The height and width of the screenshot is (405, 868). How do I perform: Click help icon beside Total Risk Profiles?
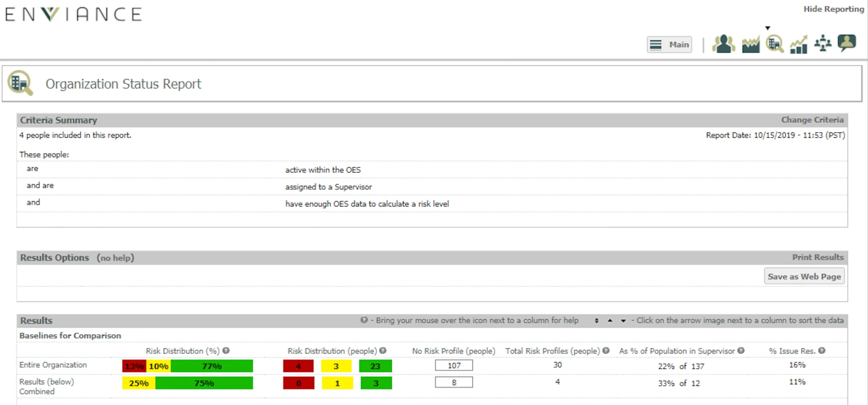[606, 351]
